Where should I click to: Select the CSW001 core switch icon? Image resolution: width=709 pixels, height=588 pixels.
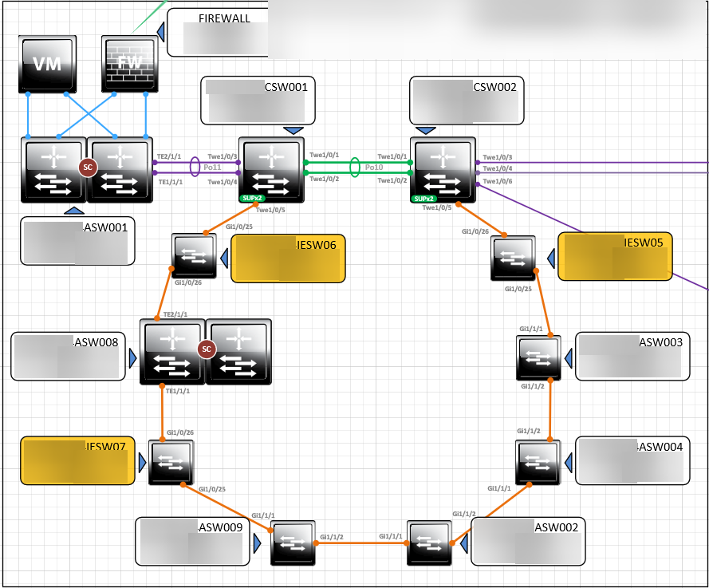271,170
